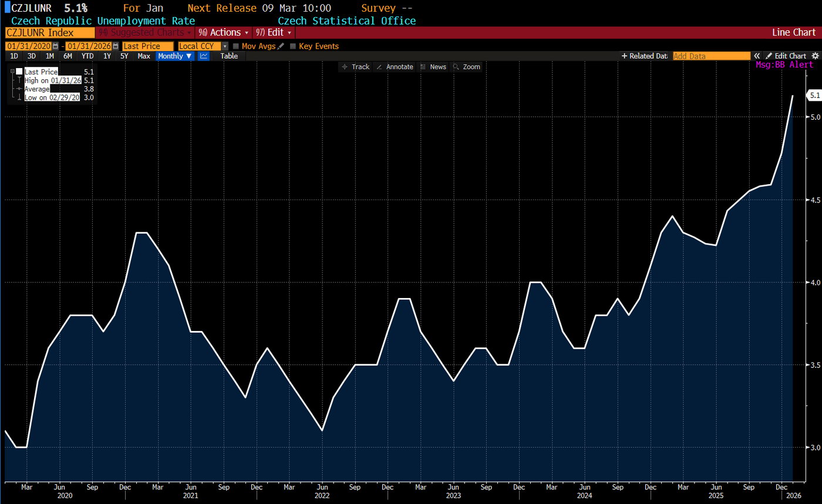Select the 1Y time range
The image size is (822, 504).
(x=107, y=56)
